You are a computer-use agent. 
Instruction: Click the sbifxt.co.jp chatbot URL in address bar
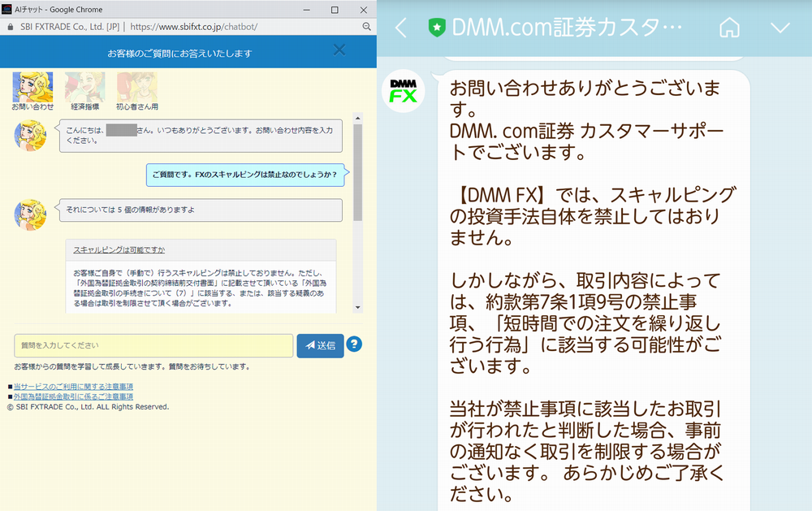(x=194, y=27)
